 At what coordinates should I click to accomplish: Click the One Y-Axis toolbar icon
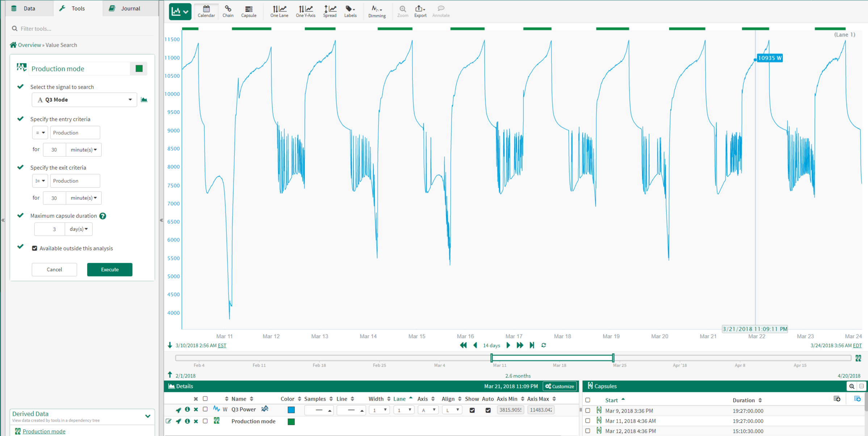(x=305, y=11)
